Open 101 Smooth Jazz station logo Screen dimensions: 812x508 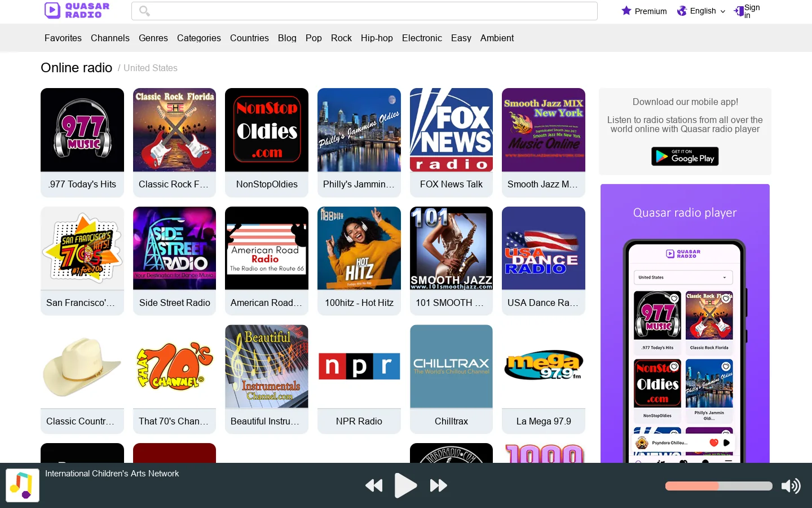(451, 248)
